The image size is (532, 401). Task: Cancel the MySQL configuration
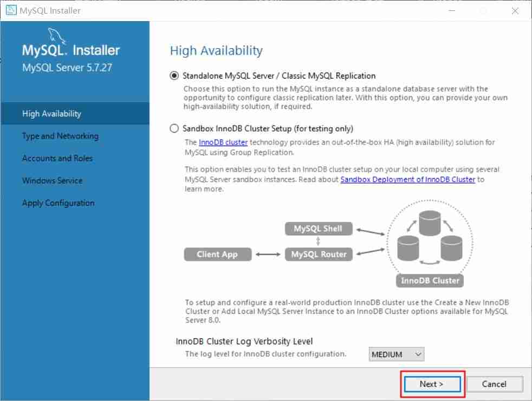495,384
